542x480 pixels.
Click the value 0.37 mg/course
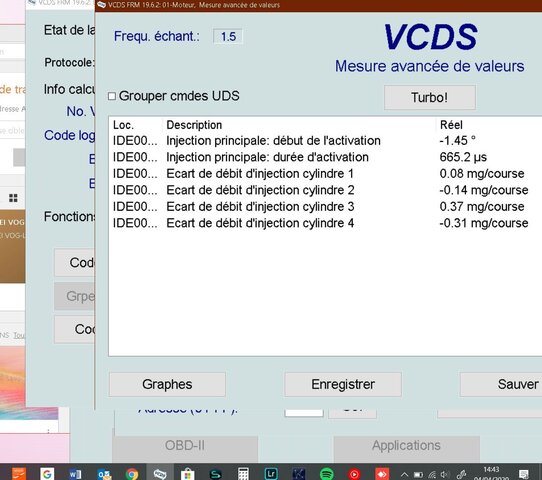tap(482, 207)
